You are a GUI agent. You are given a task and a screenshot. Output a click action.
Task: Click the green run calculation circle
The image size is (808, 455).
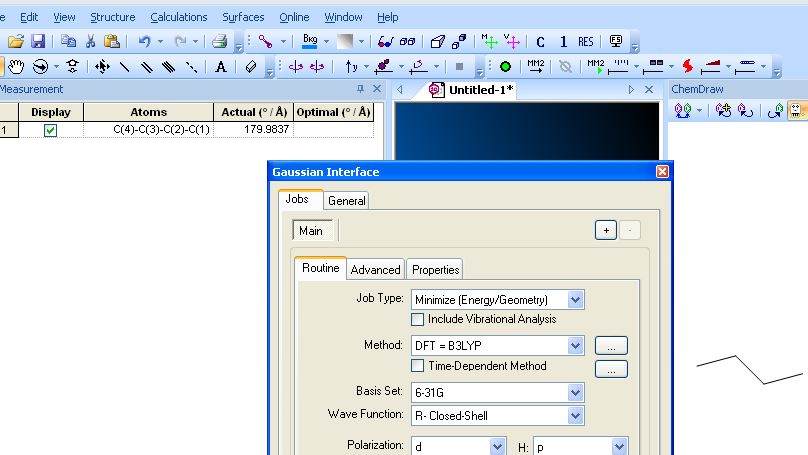pos(506,66)
